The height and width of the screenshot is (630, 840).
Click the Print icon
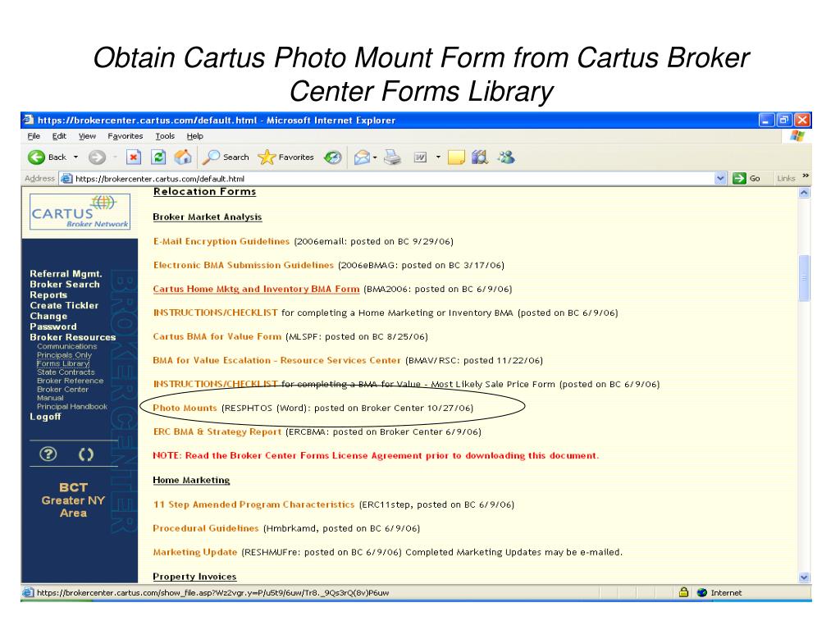pos(393,157)
